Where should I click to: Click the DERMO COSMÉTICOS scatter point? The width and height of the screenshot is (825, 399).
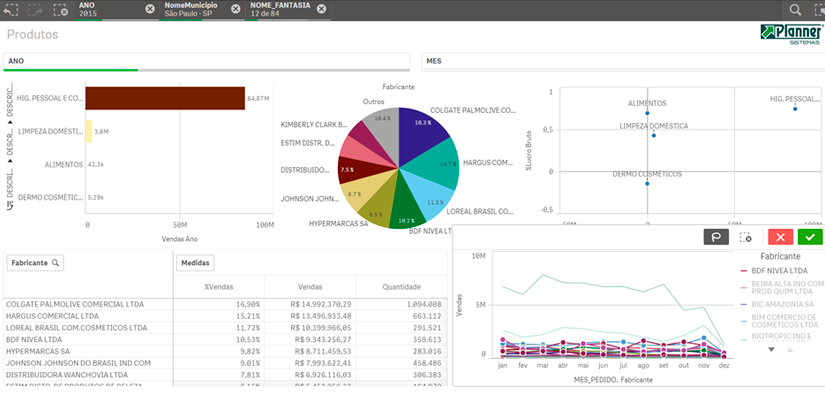coord(647,183)
